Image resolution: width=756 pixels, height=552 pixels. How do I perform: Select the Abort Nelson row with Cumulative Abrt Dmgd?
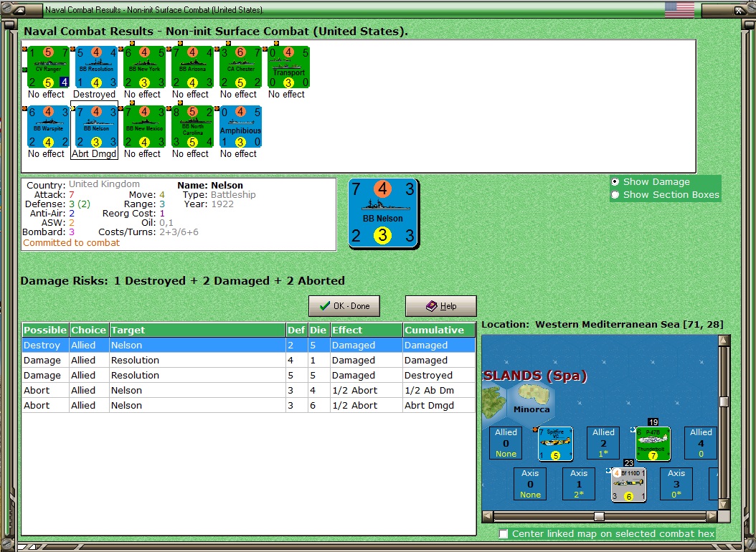pyautogui.click(x=248, y=405)
